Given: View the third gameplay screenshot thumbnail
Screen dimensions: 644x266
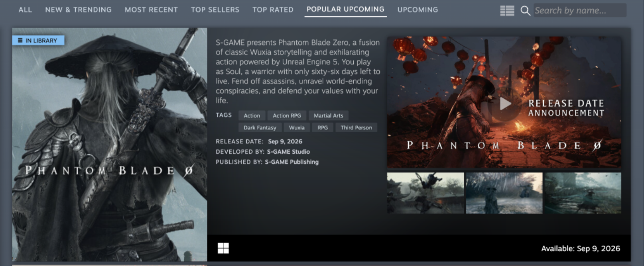Looking at the screenshot, I should click(583, 193).
